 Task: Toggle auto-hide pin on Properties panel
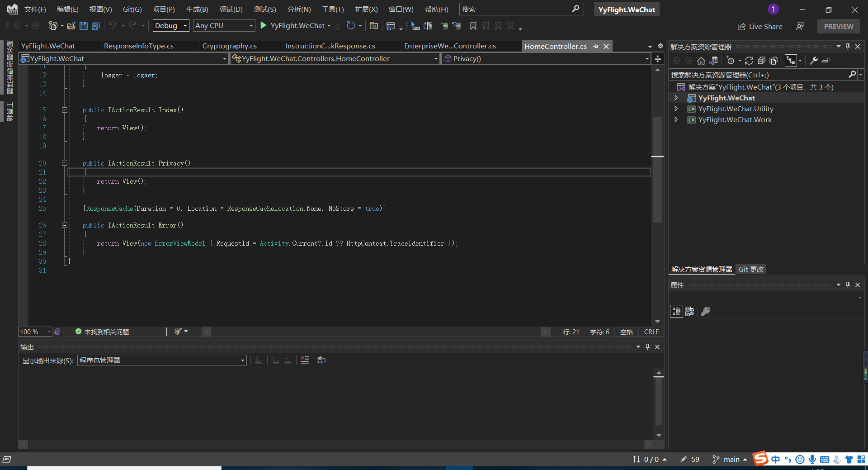[848, 285]
